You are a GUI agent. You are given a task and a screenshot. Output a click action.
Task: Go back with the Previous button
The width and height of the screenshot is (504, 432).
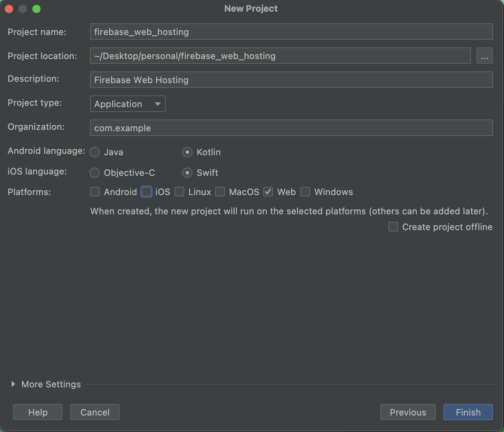[x=408, y=412]
